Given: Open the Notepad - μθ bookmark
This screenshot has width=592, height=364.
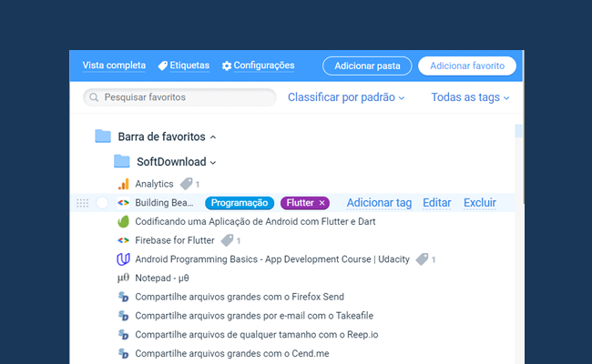Looking at the screenshot, I should (162, 278).
